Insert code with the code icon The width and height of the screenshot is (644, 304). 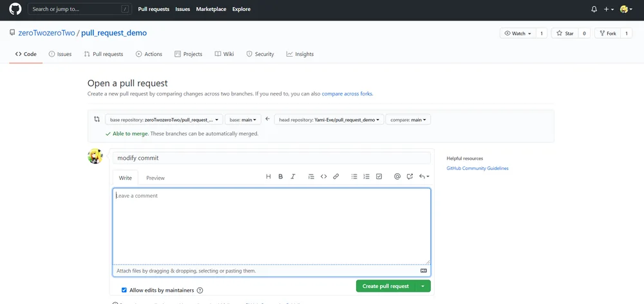point(324,176)
